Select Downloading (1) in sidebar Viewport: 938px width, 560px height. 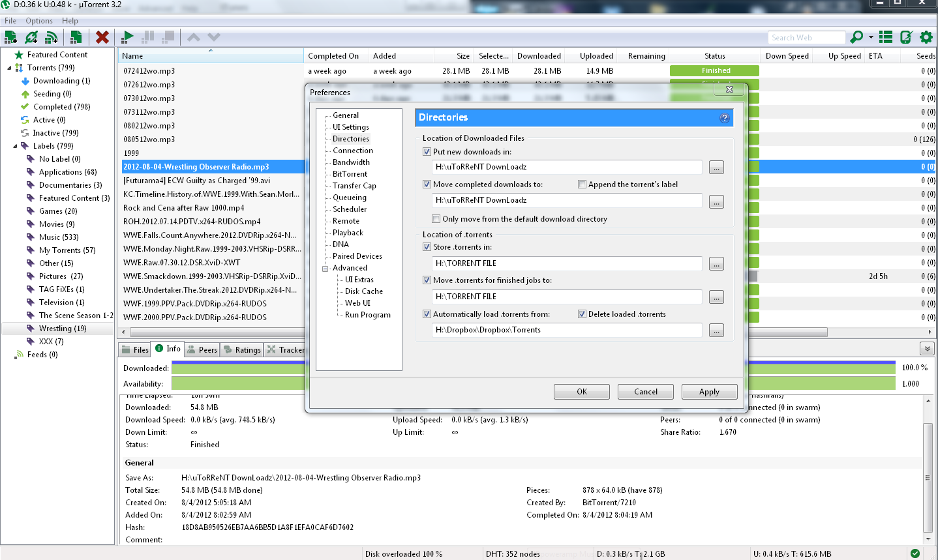tap(62, 81)
